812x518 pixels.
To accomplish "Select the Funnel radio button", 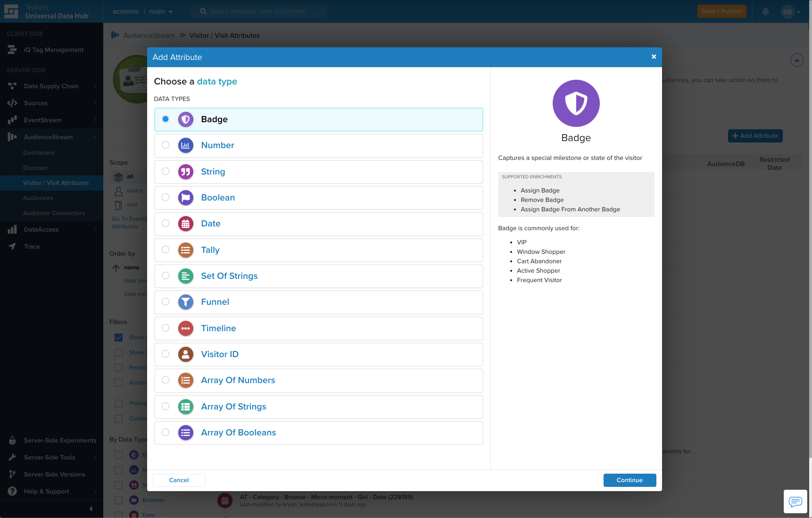I will click(166, 301).
